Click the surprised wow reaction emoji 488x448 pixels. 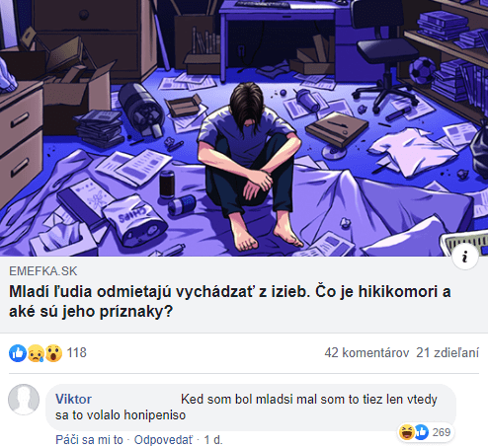(x=53, y=353)
